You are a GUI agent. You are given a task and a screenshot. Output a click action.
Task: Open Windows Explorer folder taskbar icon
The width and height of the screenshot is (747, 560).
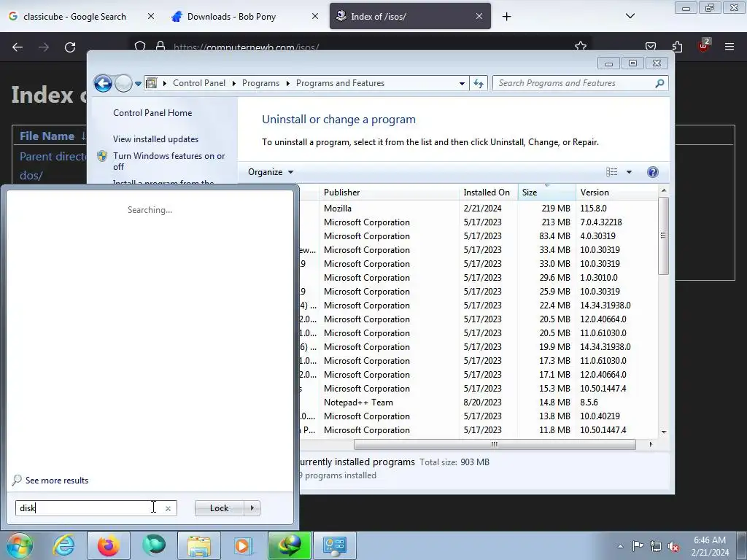(199, 545)
